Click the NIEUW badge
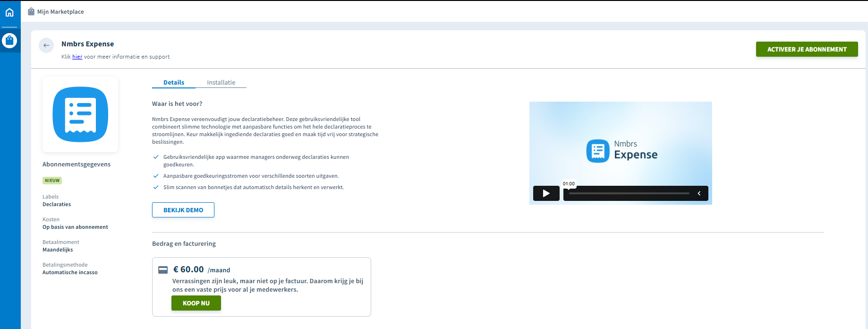This screenshot has width=868, height=329. coord(52,181)
